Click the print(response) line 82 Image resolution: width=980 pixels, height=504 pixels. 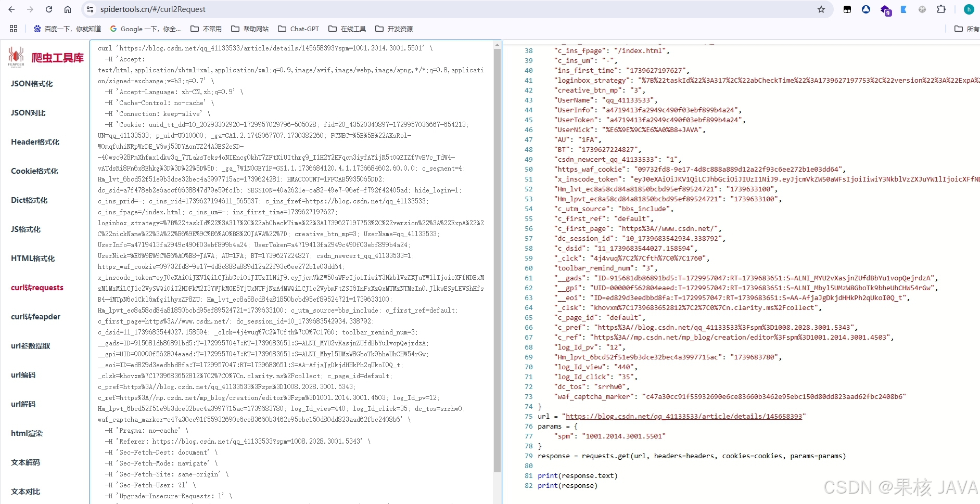click(x=568, y=486)
